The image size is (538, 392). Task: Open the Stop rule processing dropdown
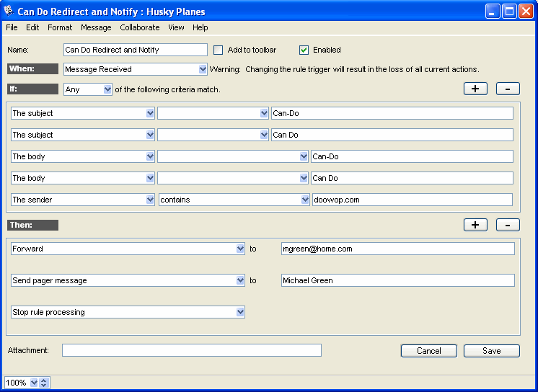coord(240,312)
